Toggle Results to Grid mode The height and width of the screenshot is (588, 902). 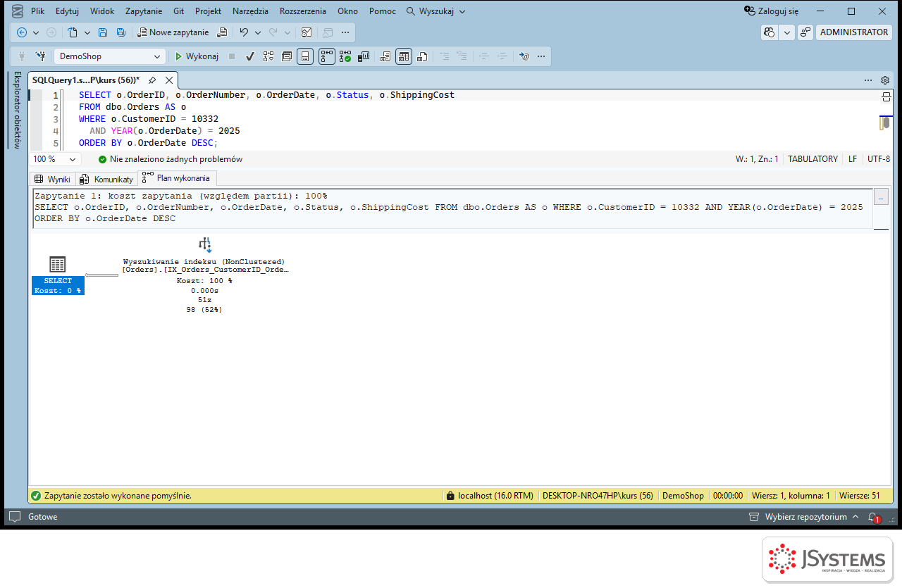pos(404,56)
